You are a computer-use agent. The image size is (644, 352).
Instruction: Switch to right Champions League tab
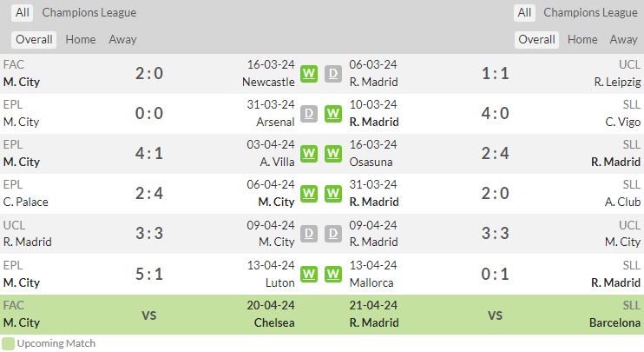point(590,13)
